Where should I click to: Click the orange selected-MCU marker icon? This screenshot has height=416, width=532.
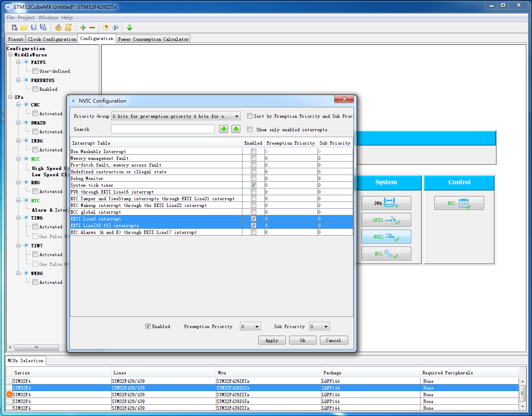click(x=9, y=395)
